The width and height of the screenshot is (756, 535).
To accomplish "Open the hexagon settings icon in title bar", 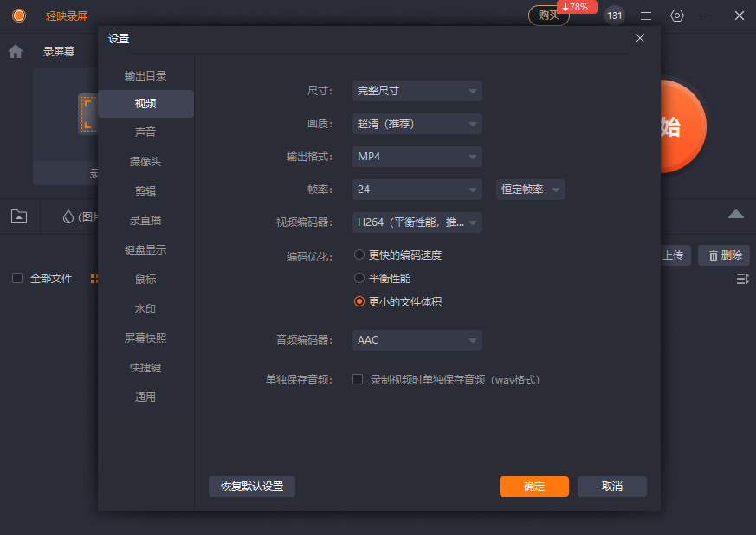I will pos(677,16).
